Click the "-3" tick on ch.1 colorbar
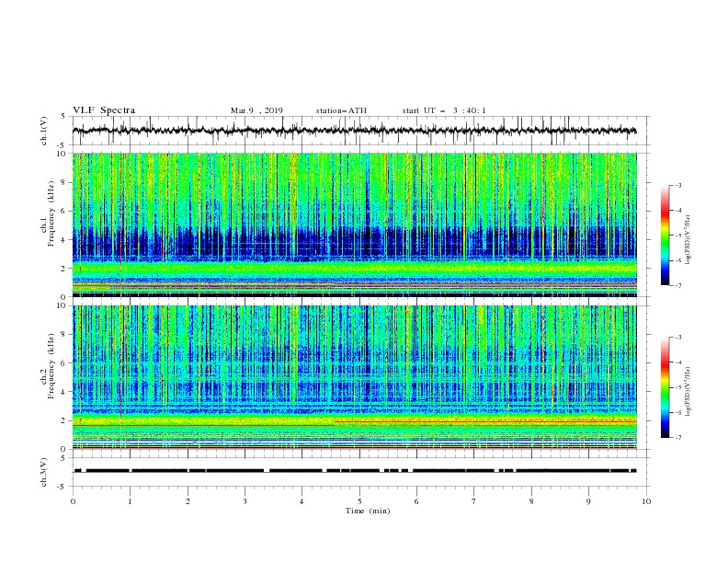728x563 pixels. [678, 185]
